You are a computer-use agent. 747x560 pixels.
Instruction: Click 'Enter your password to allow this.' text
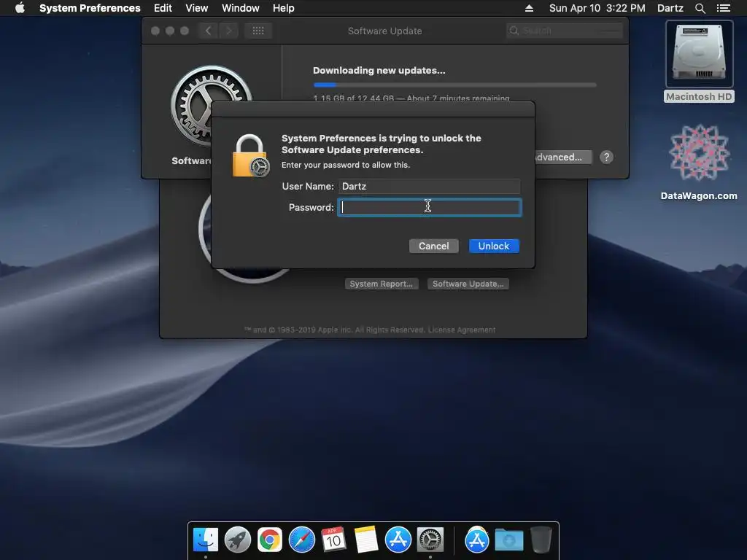pos(346,165)
